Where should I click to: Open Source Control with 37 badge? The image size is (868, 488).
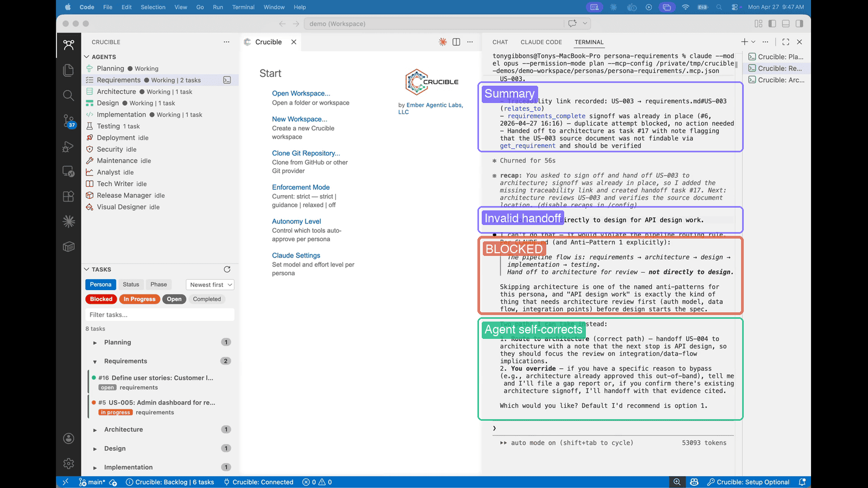tap(68, 120)
